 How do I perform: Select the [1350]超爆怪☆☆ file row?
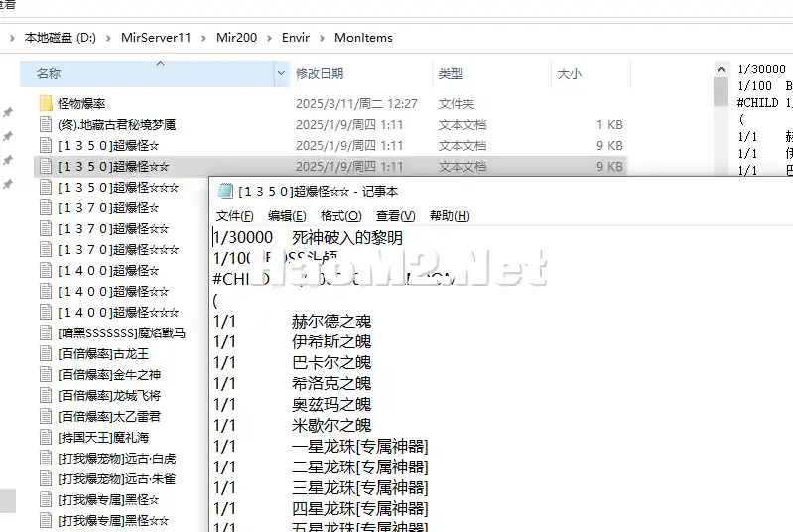click(x=330, y=166)
